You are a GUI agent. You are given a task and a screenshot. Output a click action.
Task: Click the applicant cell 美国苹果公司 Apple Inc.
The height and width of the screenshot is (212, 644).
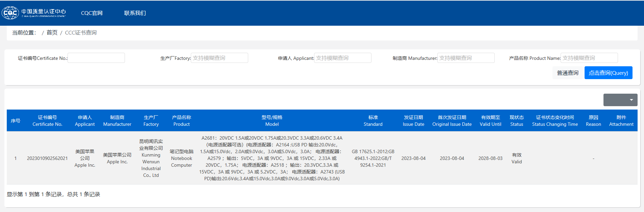(85, 158)
